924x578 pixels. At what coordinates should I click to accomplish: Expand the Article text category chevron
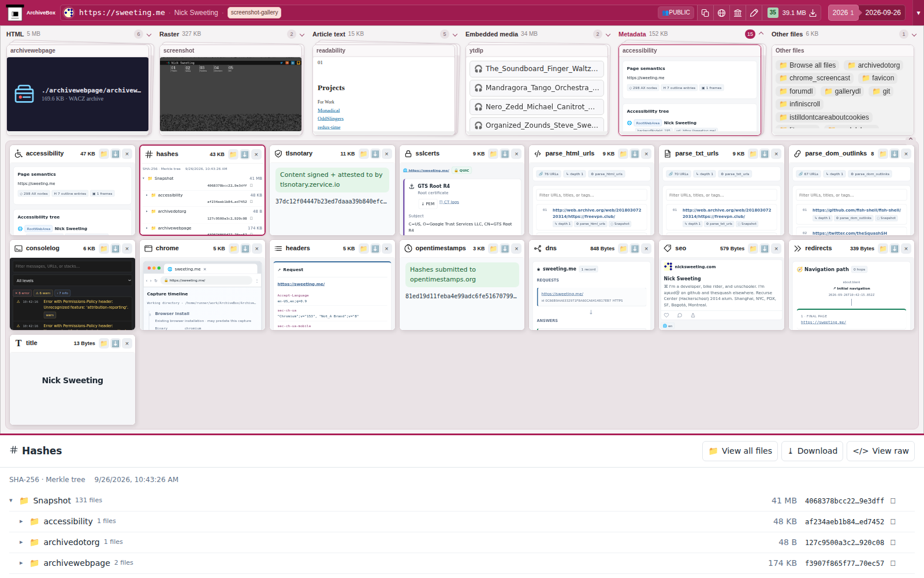click(455, 35)
